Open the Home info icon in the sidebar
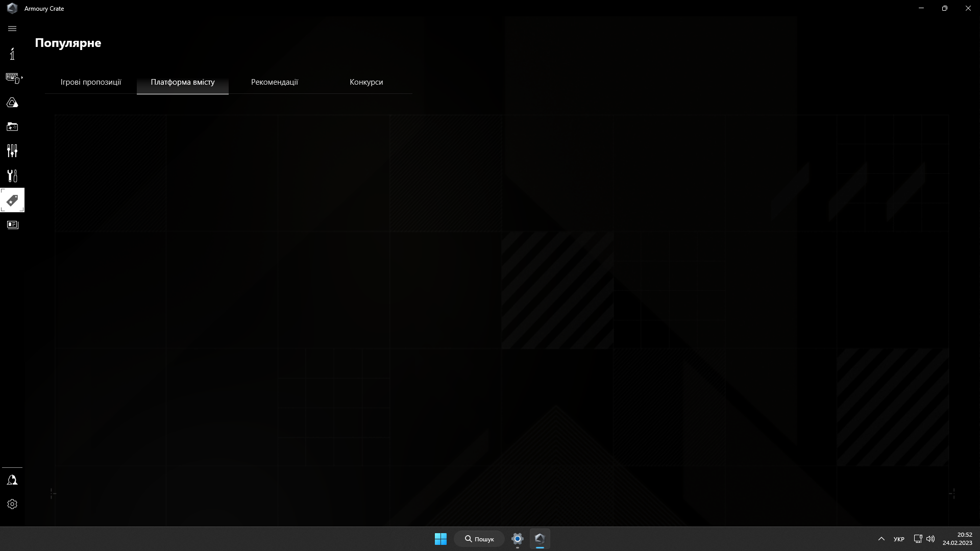This screenshot has height=551, width=980. pyautogui.click(x=12, y=54)
